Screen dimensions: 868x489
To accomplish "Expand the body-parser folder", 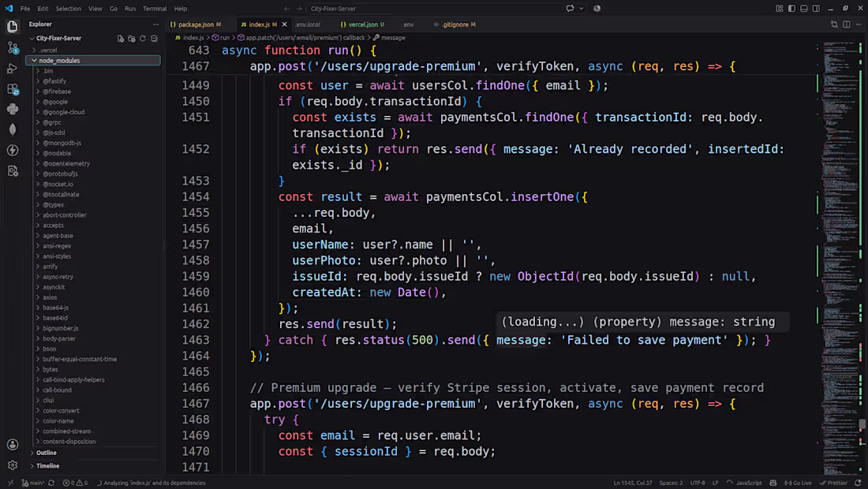I will point(59,338).
